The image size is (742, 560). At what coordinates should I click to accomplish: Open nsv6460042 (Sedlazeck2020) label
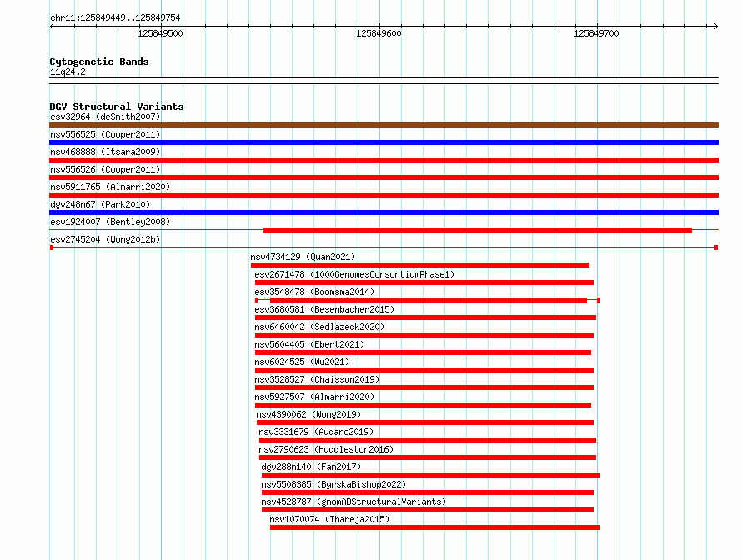click(x=319, y=327)
